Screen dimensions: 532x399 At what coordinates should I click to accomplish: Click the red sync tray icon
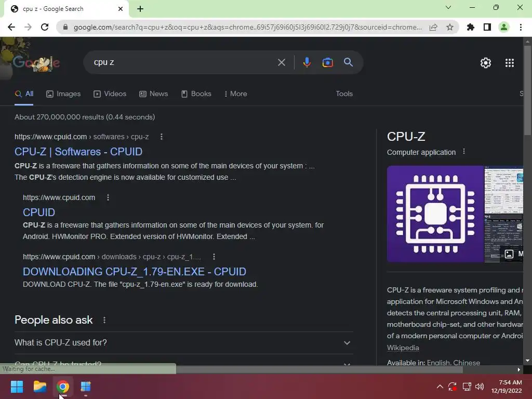(453, 387)
